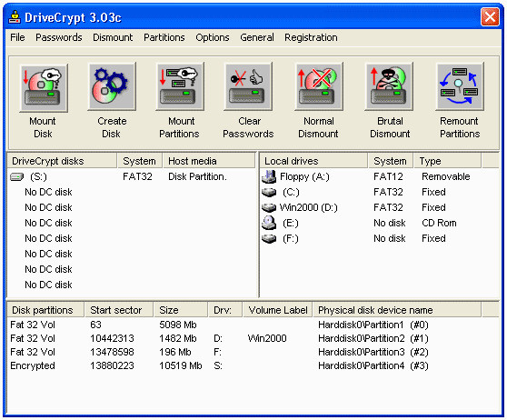Open the Registration menu
Screen dimensions: 507x420
(311, 37)
